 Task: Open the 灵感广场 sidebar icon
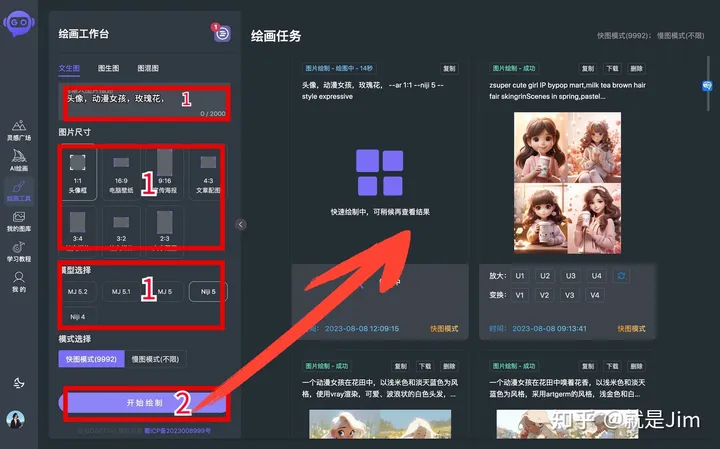(x=19, y=130)
